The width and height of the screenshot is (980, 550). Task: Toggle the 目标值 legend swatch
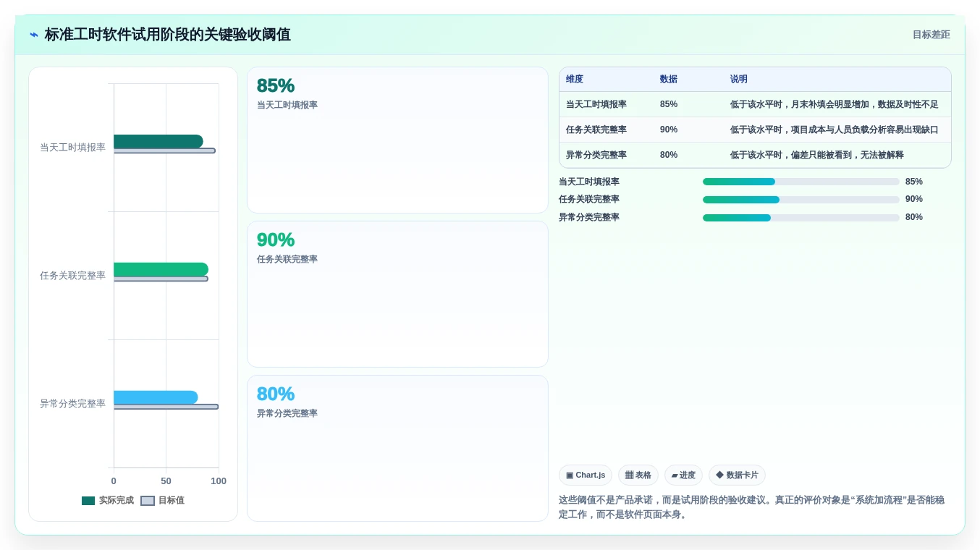coord(148,501)
